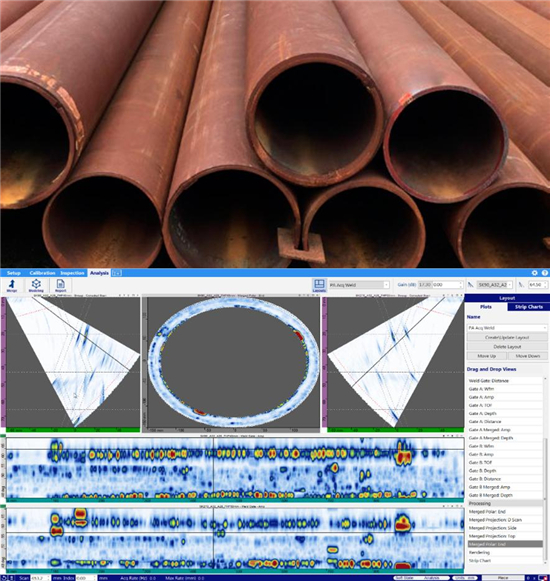Image resolution: width=550 pixels, height=581 pixels.
Task: Select 'Gate A: TOF' view
Action: [505, 405]
